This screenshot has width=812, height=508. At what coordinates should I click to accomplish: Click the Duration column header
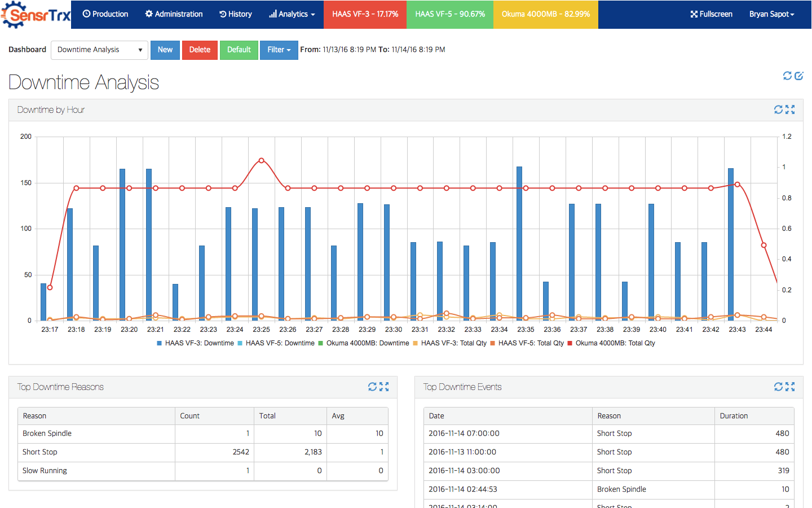(x=754, y=416)
